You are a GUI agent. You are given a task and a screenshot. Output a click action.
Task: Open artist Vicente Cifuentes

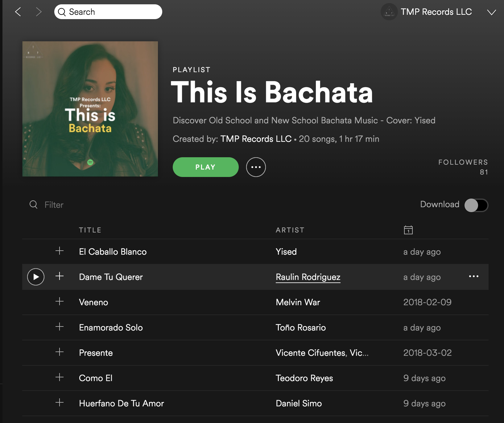[x=311, y=353]
